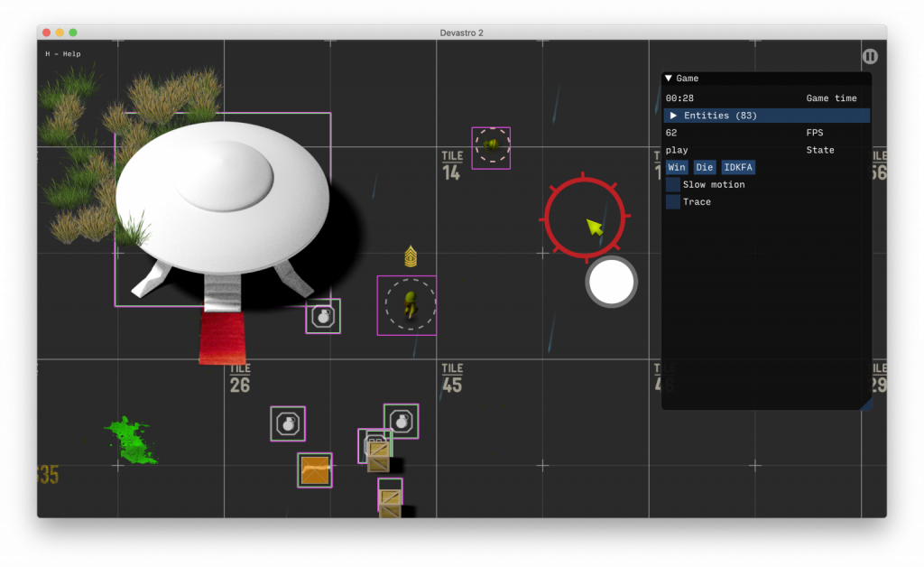Click the 00:28 game time value
Viewport: 924px width, 567px height.
(x=679, y=98)
